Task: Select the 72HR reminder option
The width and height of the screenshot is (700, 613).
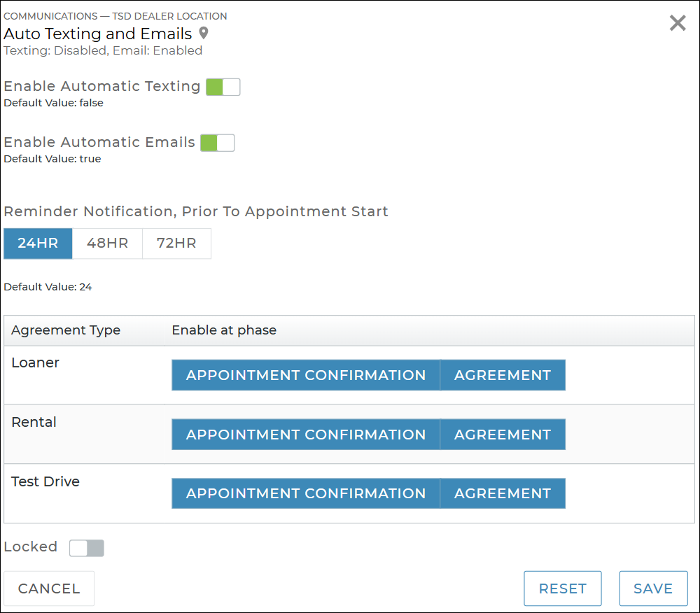Action: coord(176,244)
